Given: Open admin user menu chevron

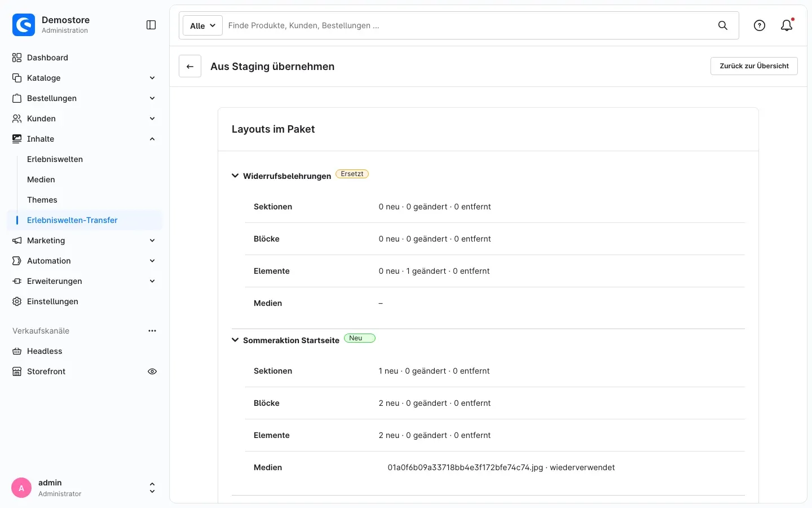Looking at the screenshot, I should point(152,488).
